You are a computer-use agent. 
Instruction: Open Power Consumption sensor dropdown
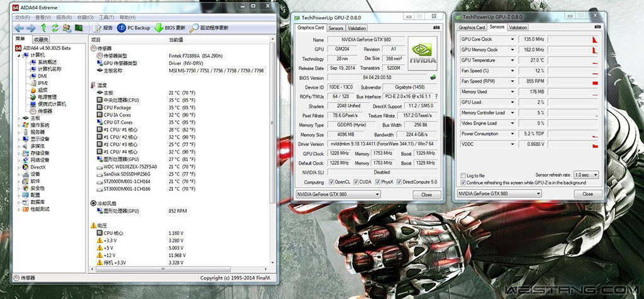click(x=512, y=133)
